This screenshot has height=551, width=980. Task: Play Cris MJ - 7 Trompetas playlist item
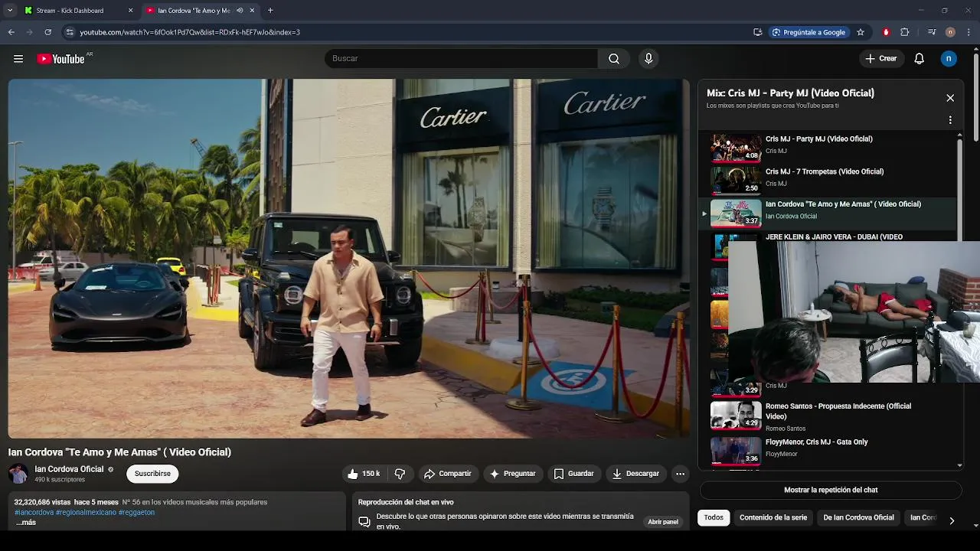click(x=828, y=180)
